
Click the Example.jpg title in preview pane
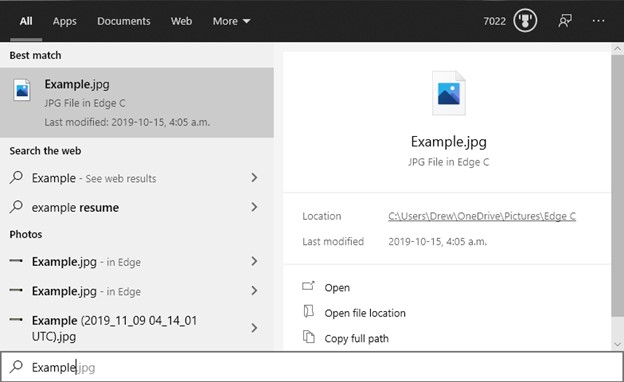448,142
